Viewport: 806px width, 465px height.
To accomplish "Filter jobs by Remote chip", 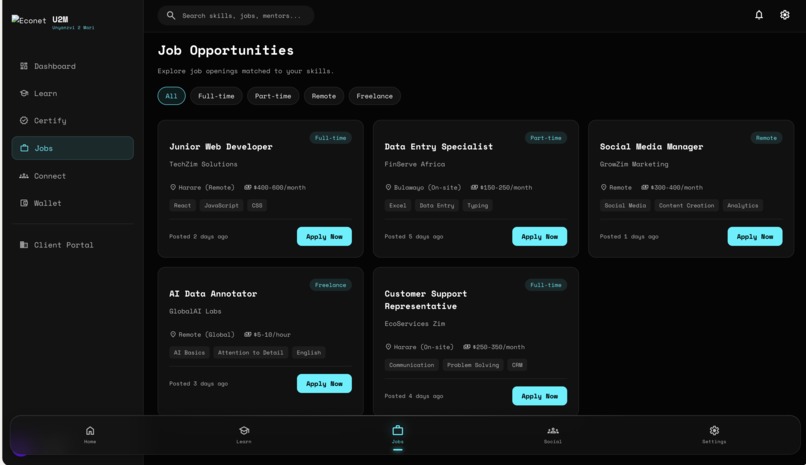I will pyautogui.click(x=323, y=96).
